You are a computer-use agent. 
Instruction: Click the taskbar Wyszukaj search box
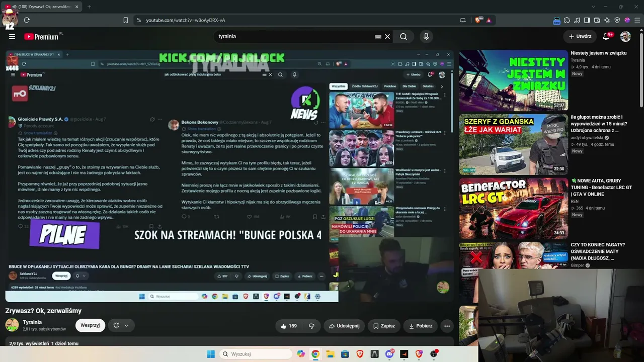256,354
